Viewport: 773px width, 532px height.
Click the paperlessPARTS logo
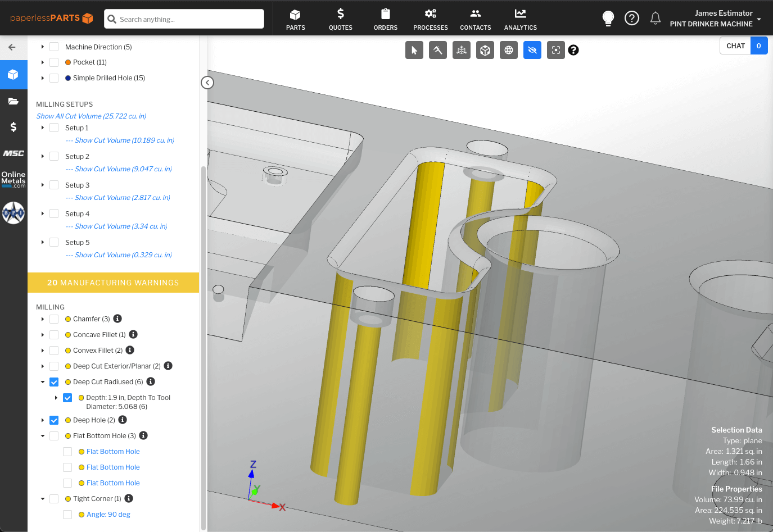pyautogui.click(x=52, y=18)
